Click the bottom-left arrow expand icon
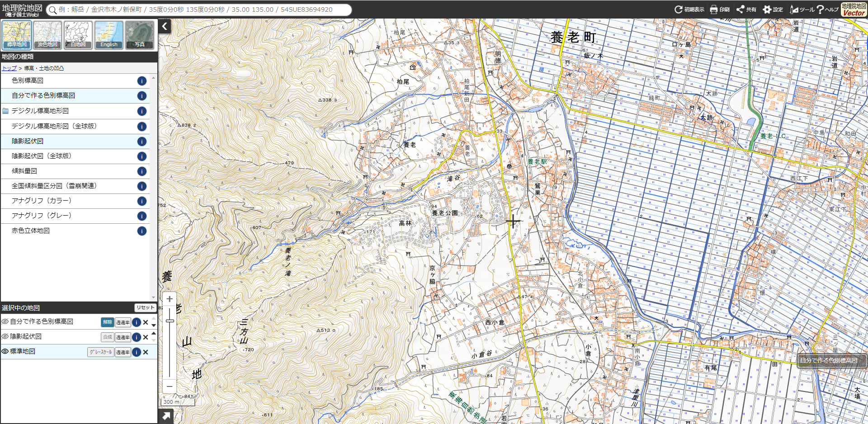The height and width of the screenshot is (424, 868). pos(166,416)
